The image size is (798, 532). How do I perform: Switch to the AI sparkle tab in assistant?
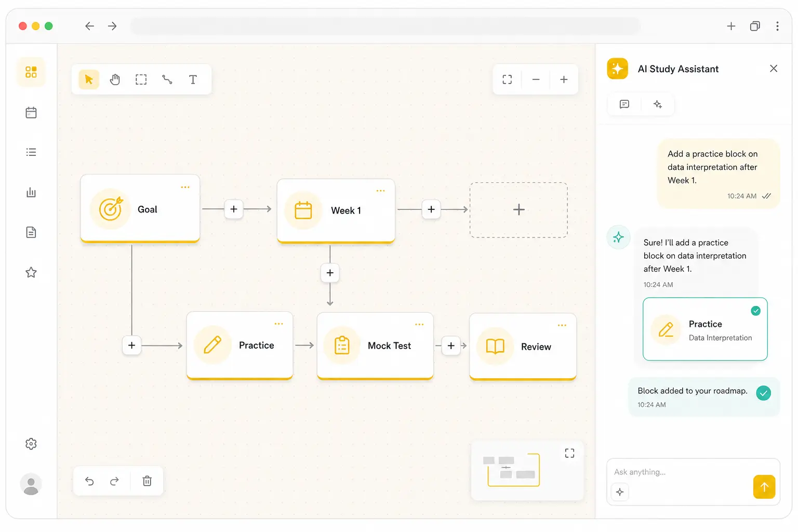pos(658,104)
